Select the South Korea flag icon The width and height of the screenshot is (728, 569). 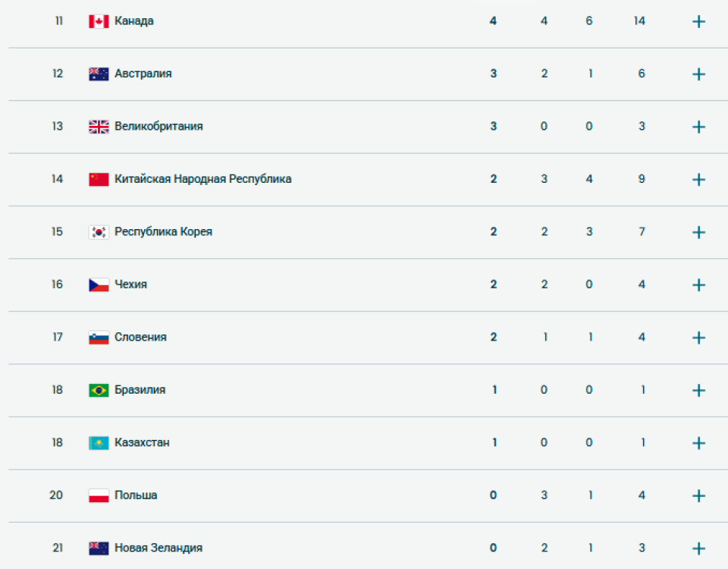pyautogui.click(x=99, y=231)
